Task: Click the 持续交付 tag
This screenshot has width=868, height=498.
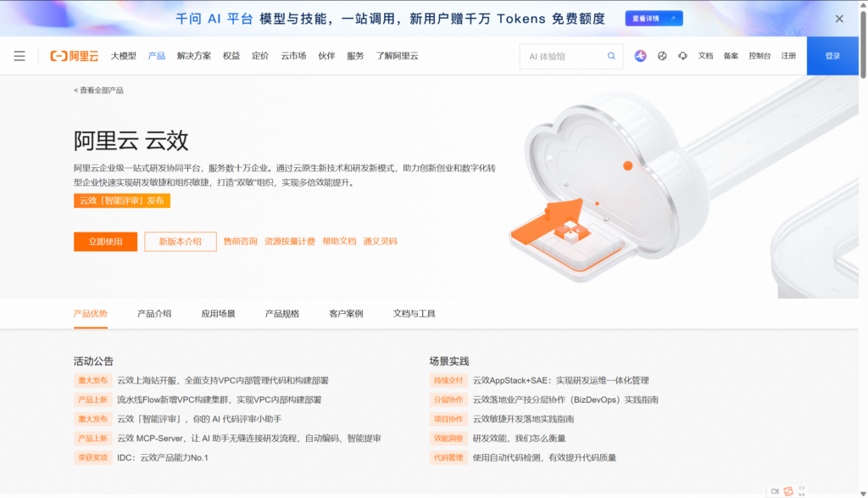Action: pyautogui.click(x=448, y=381)
